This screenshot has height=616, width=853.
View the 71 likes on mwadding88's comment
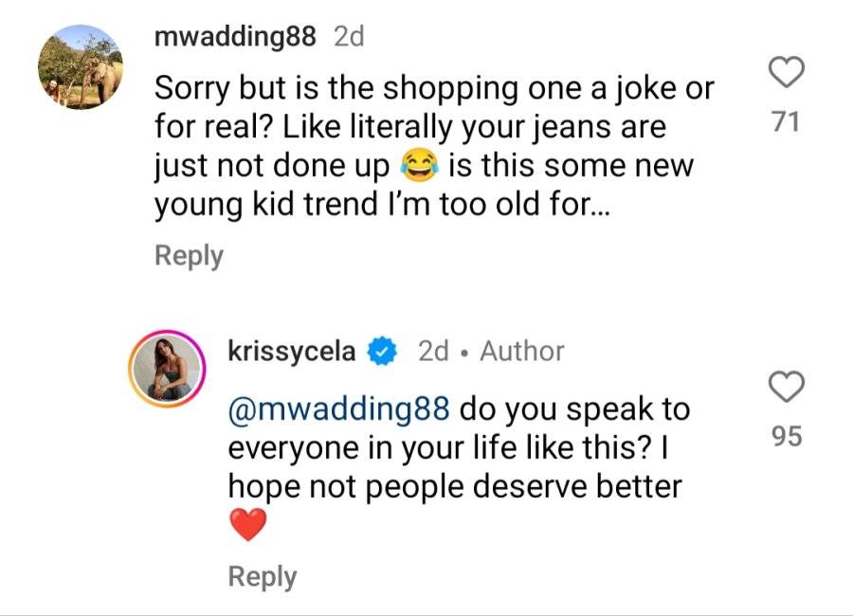[x=787, y=121]
